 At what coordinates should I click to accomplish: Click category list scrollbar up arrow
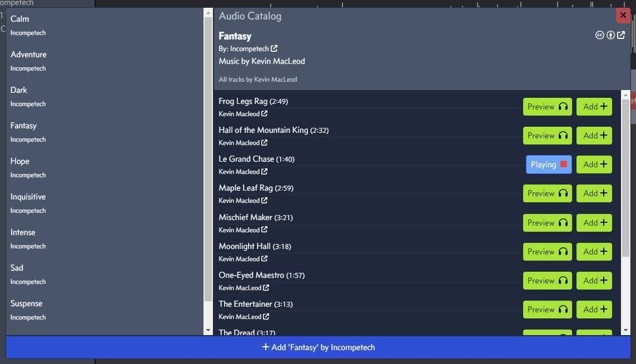pos(208,13)
